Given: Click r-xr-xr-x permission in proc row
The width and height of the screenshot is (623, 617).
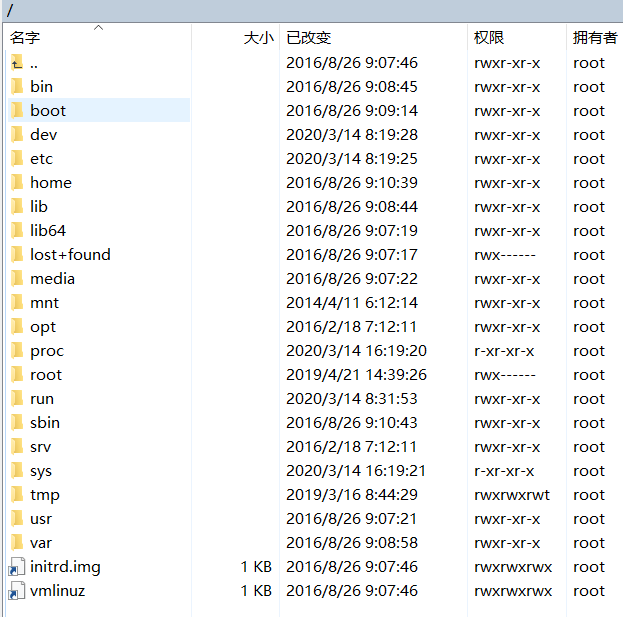Looking at the screenshot, I should [504, 350].
